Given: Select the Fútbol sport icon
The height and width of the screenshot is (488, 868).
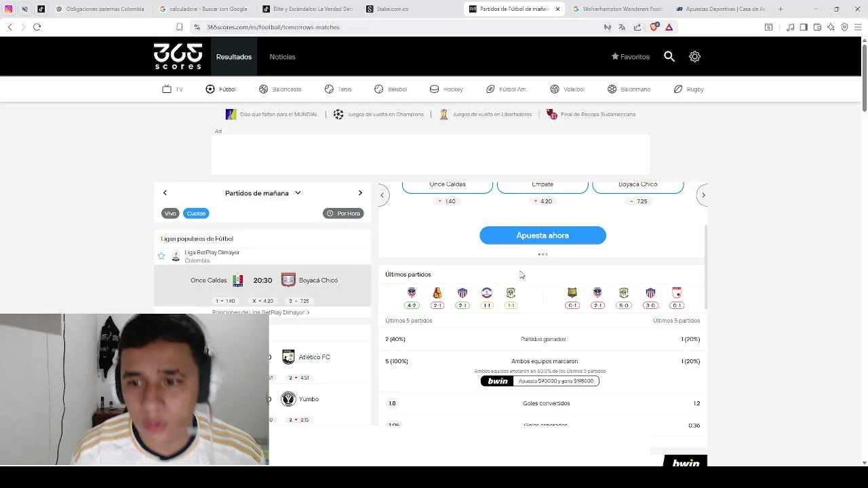Looking at the screenshot, I should tap(221, 89).
